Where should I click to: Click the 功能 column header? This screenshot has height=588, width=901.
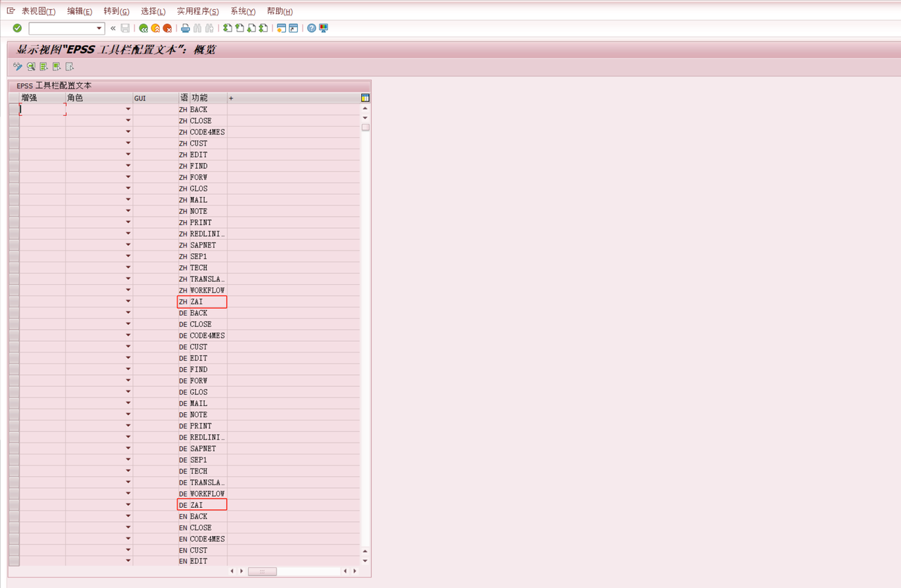pos(208,98)
